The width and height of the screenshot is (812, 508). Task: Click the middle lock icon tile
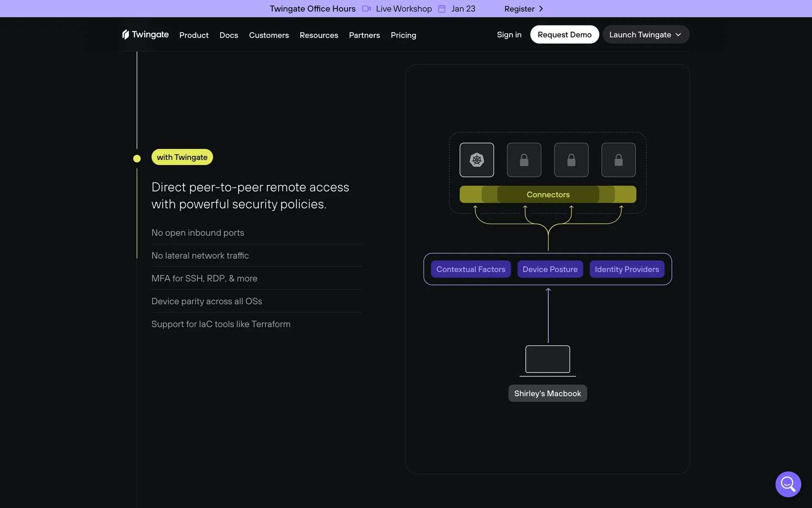click(x=571, y=160)
